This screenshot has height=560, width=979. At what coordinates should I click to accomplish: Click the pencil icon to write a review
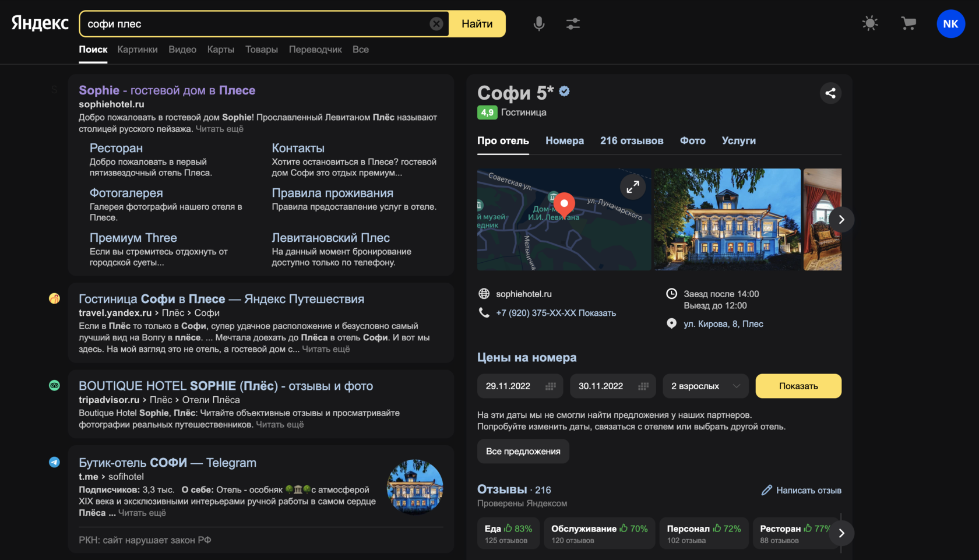(x=766, y=490)
